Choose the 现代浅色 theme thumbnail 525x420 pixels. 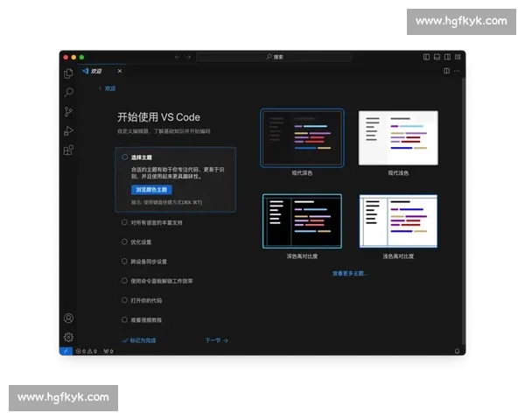click(398, 137)
